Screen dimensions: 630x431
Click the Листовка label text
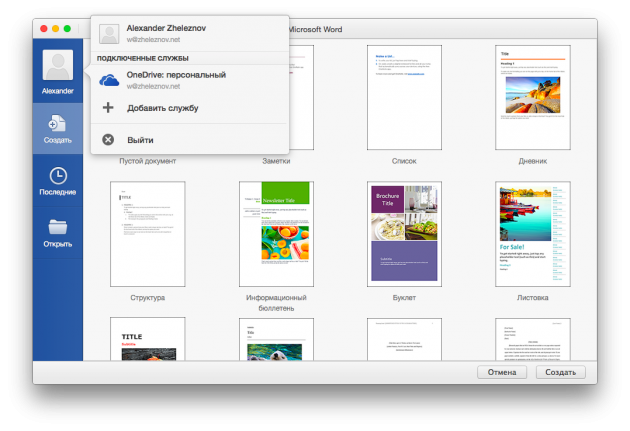pos(533,298)
